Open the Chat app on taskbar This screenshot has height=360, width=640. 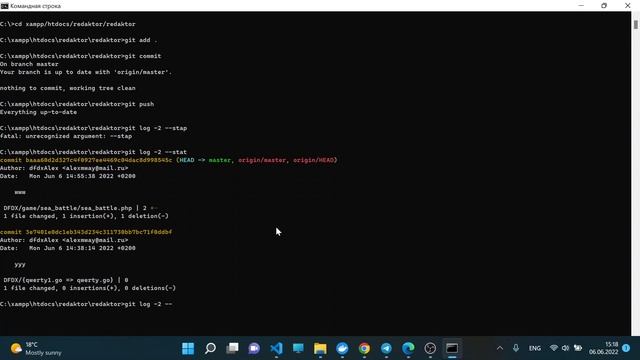click(x=254, y=348)
